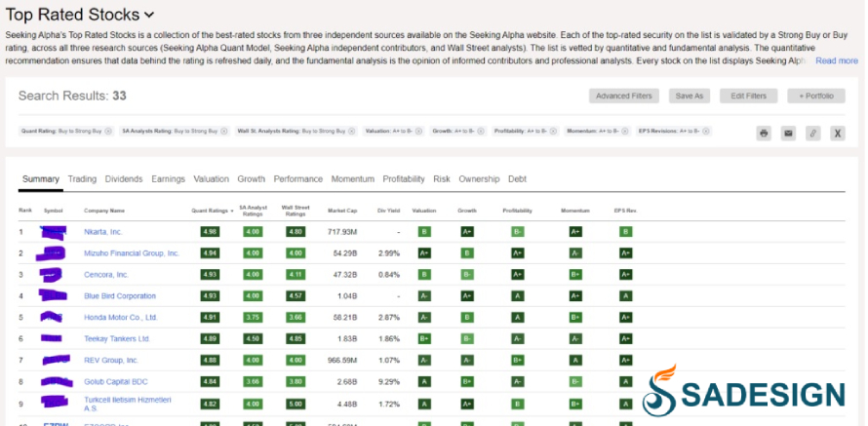The width and height of the screenshot is (868, 426).
Task: Click the Advanced Filters button
Action: [624, 96]
